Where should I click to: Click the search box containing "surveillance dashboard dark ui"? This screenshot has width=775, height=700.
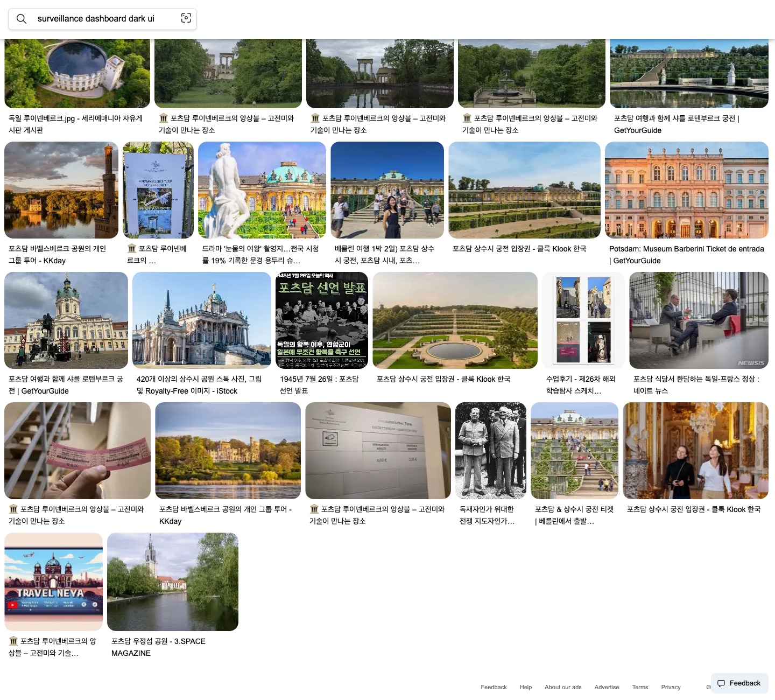(x=102, y=19)
